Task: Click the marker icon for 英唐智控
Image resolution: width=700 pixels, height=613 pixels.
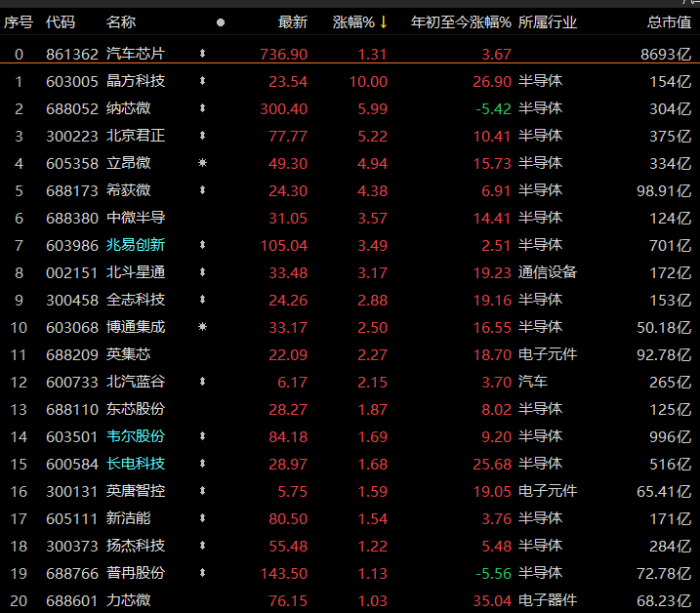Action: click(202, 491)
